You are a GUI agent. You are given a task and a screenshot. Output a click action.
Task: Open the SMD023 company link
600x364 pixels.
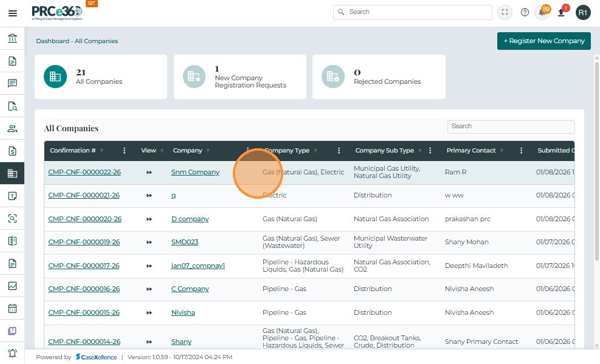click(185, 242)
